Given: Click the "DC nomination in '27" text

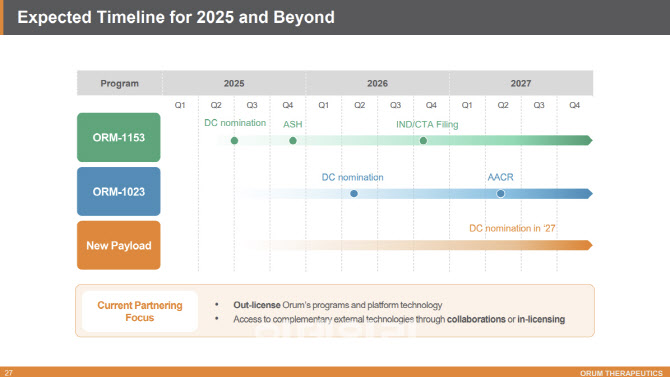Looking at the screenshot, I should 512,228.
